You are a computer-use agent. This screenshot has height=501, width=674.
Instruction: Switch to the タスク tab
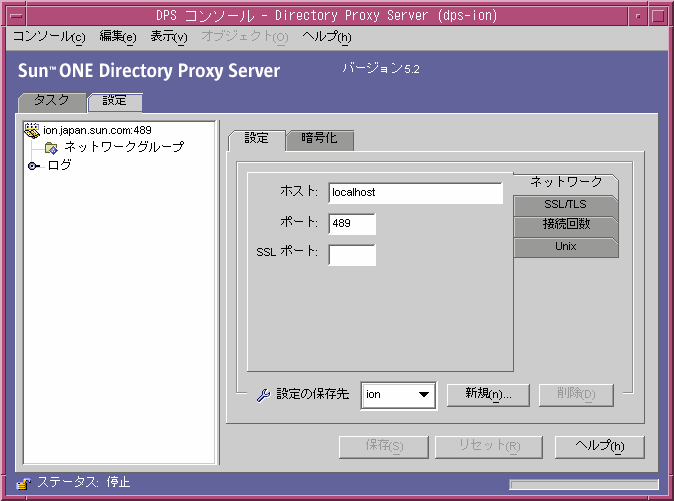pos(52,102)
